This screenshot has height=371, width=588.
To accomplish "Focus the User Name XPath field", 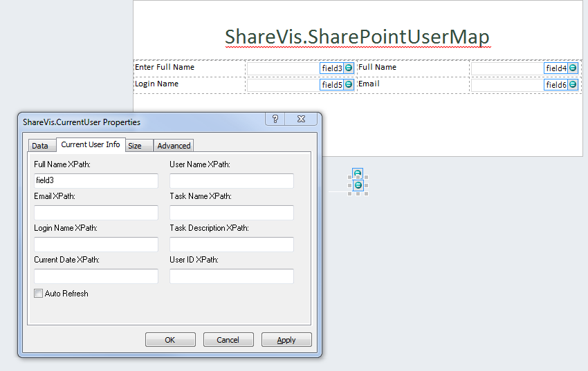I will 231,180.
